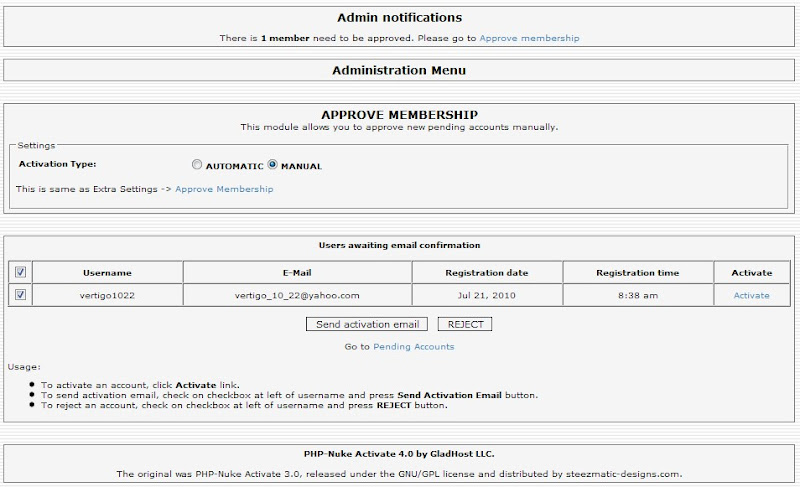Click the Jul 21, 2010 date cell
Screen dimensions: 800x487
click(x=487, y=295)
